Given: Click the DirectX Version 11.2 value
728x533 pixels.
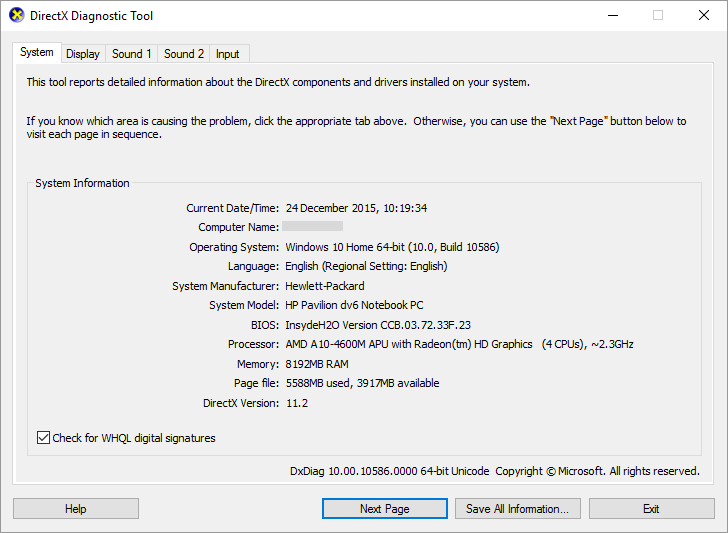Looking at the screenshot, I should 297,403.
